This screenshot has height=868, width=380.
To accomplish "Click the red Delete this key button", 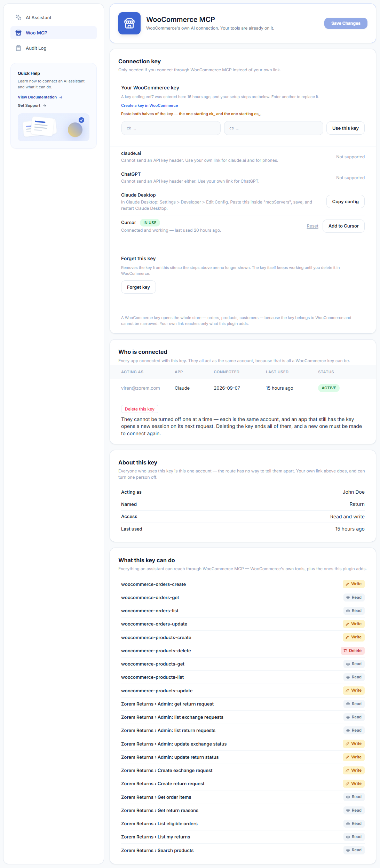I will point(140,409).
